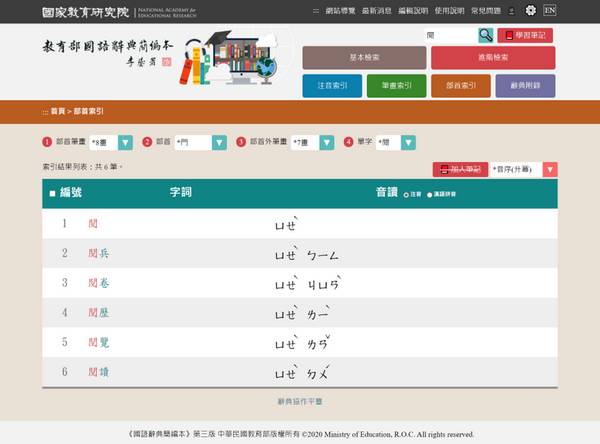The image size is (600, 444).
Task: Open entry 閱兵 in row 2
Action: coord(99,253)
